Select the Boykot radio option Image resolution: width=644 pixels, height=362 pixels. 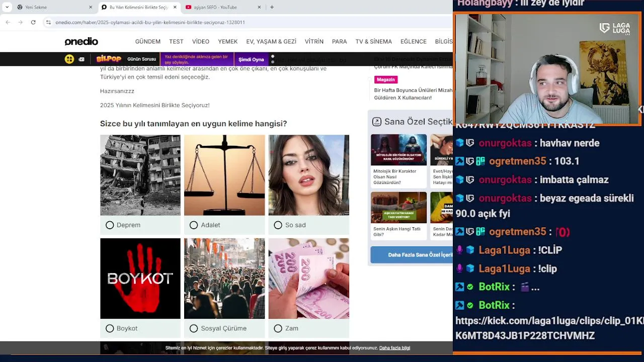110,328
